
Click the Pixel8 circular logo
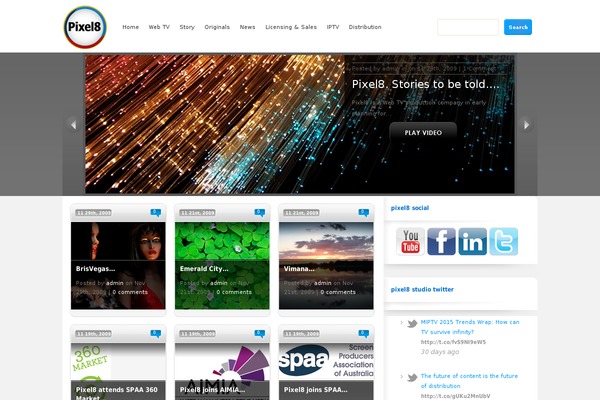click(x=85, y=27)
